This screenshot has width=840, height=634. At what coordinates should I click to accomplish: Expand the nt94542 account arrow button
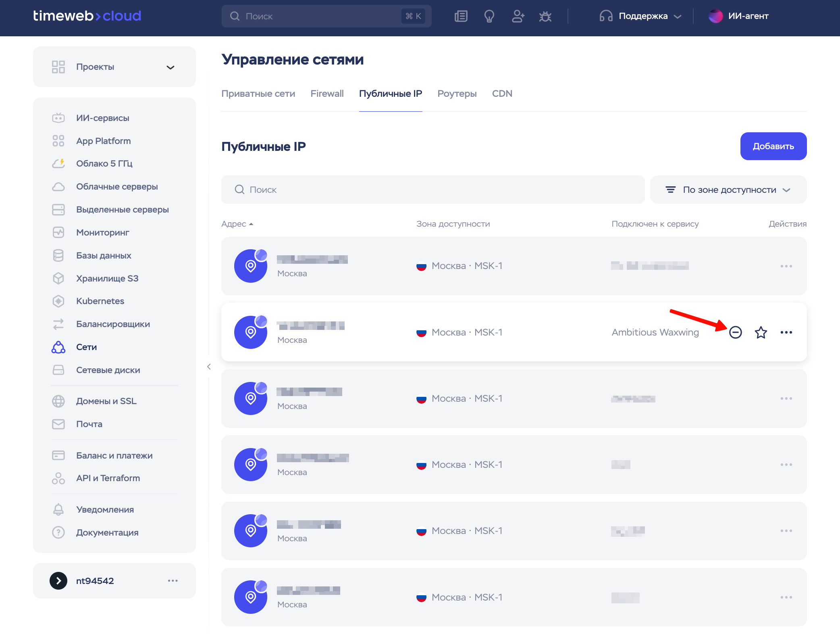pyautogui.click(x=58, y=581)
